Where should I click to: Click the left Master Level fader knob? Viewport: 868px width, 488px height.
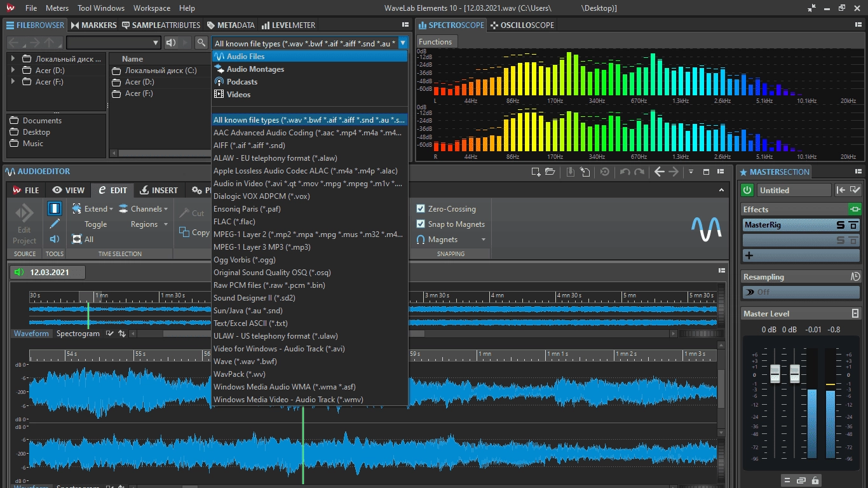point(775,374)
